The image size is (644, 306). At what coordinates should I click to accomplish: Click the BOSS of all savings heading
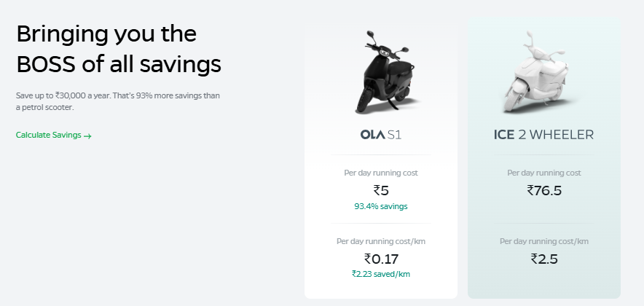pos(119,65)
